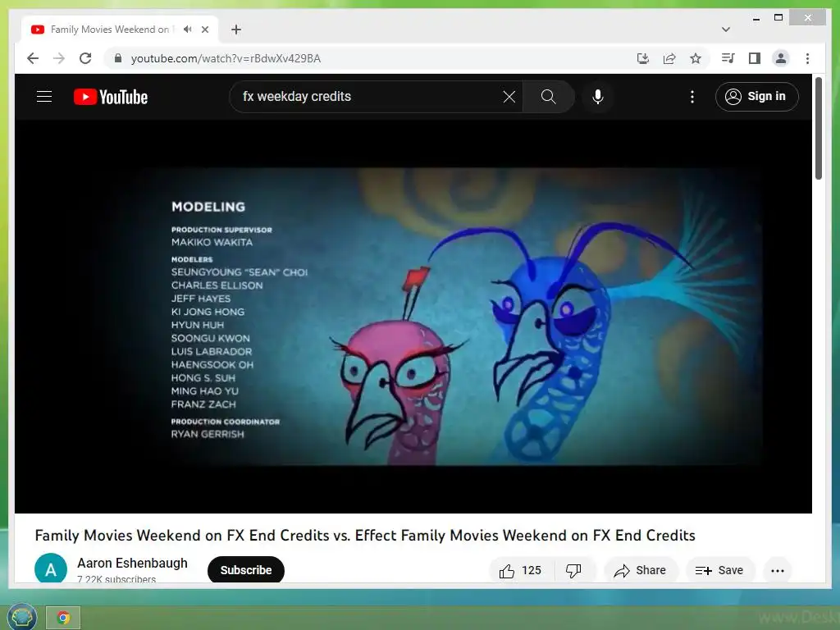Viewport: 840px width, 630px height.
Task: Share the video
Action: pyautogui.click(x=640, y=571)
